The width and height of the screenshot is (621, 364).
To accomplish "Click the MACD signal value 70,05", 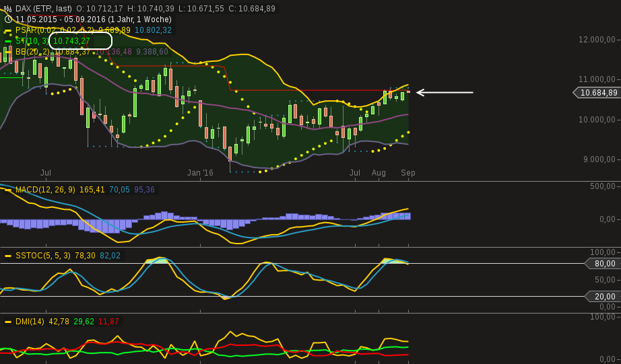I will [x=119, y=190].
